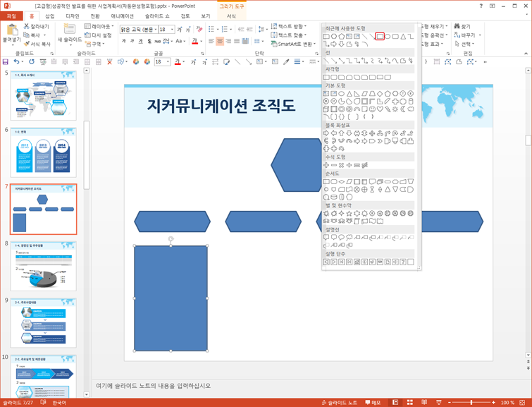Click 메모 button in status bar

[x=373, y=403]
